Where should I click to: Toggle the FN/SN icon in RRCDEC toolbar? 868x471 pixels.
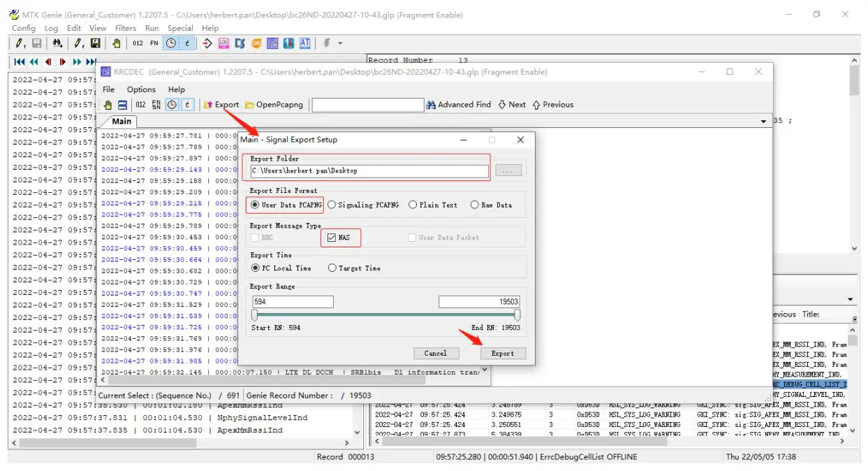pyautogui.click(x=156, y=105)
